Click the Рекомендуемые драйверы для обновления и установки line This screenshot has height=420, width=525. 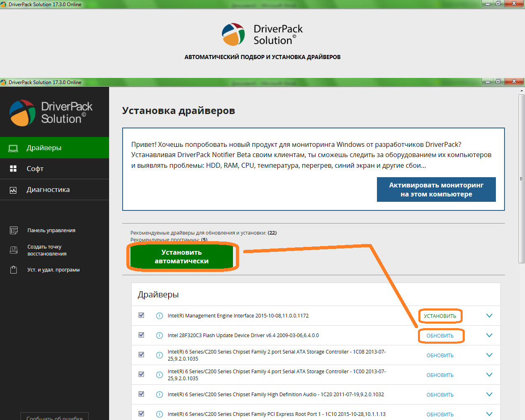click(x=203, y=233)
